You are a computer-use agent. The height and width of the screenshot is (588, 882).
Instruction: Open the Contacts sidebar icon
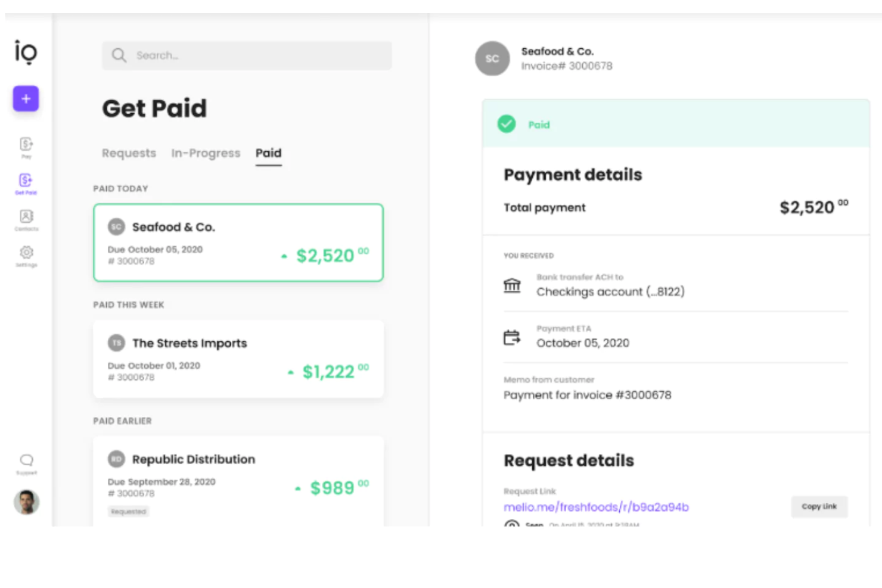[x=26, y=220]
